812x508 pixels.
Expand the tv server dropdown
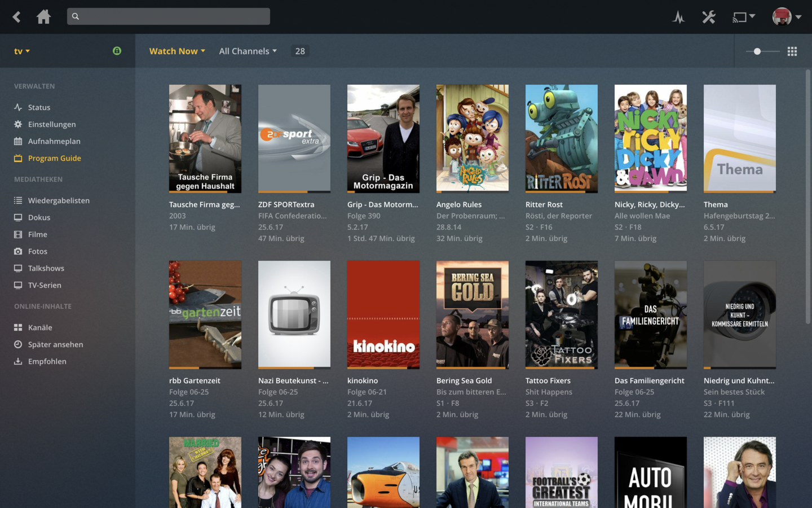coord(21,51)
